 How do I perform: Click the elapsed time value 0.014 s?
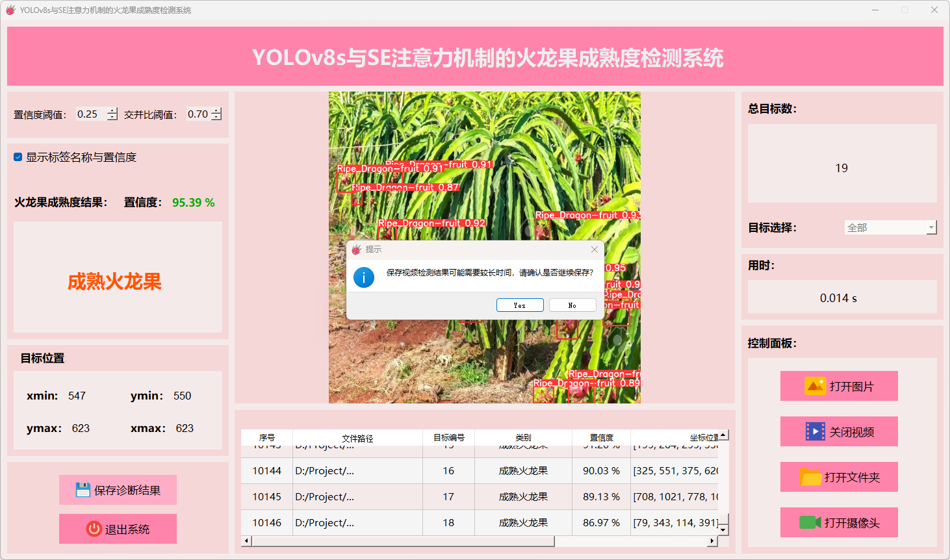click(x=838, y=298)
